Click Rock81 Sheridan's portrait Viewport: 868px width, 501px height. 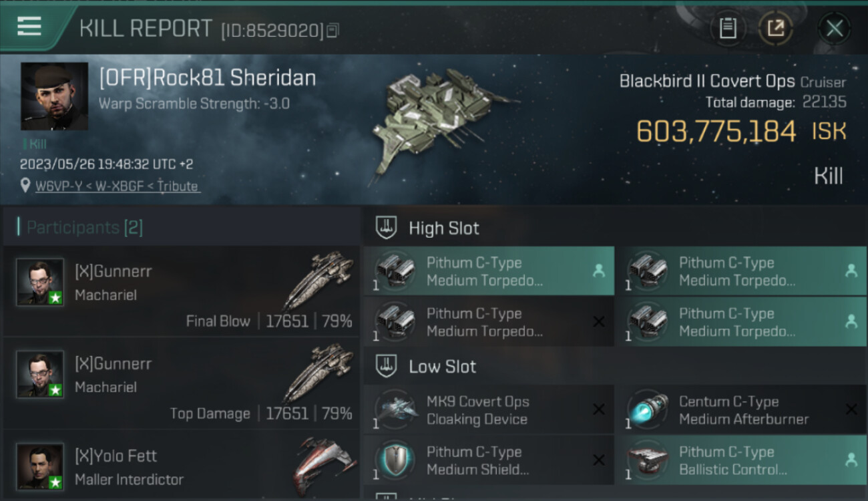[54, 96]
